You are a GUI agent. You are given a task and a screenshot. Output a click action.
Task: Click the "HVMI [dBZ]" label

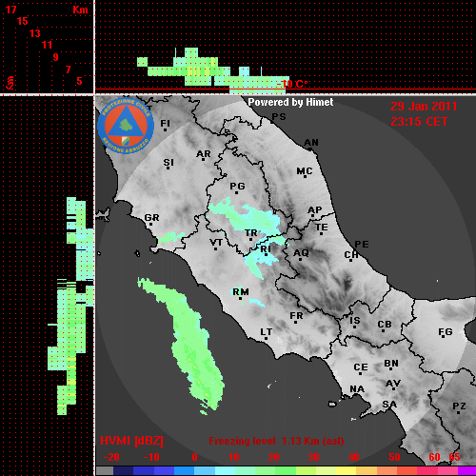click(131, 441)
